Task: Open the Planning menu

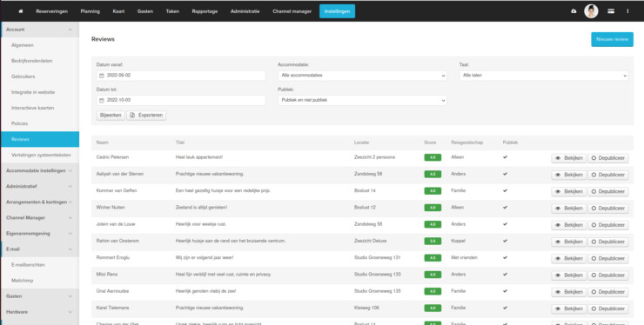Action: click(90, 11)
